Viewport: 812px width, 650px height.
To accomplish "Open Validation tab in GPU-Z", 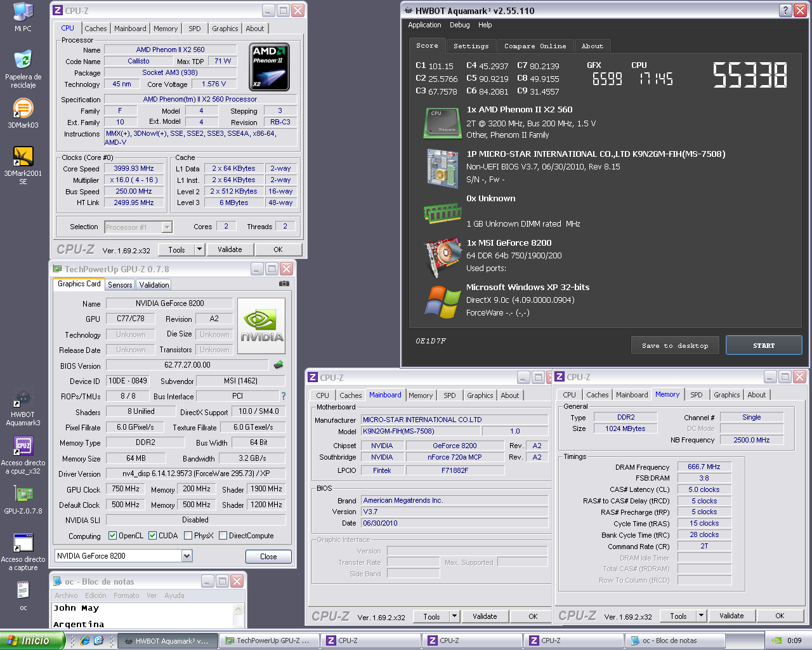I will [154, 285].
